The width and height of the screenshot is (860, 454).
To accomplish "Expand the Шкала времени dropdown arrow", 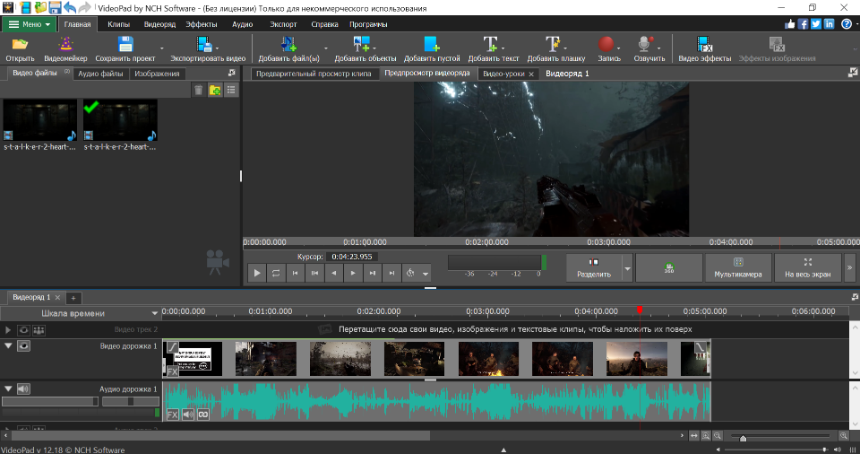I will click(x=154, y=314).
